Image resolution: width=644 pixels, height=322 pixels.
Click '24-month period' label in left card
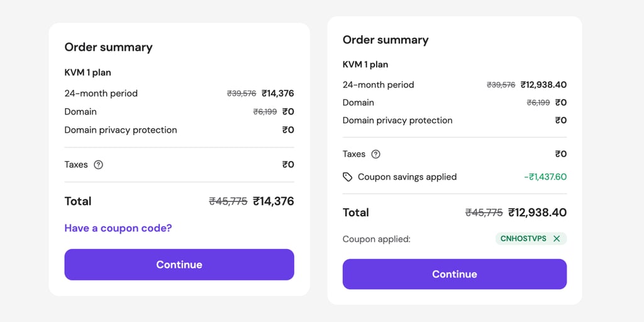click(101, 93)
